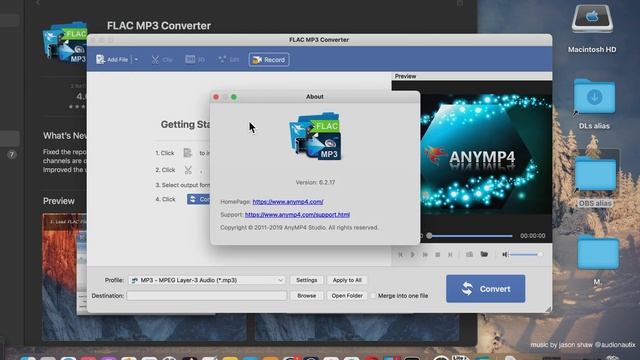
Task: Click the Settings button next to Profile
Action: tap(307, 280)
